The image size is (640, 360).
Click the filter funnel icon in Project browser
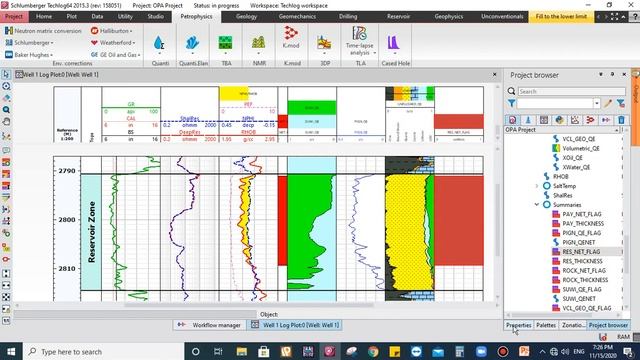pyautogui.click(x=511, y=103)
